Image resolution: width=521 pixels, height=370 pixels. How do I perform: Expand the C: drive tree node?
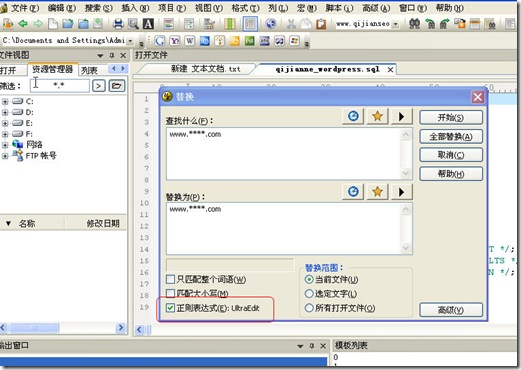pyautogui.click(x=5, y=101)
